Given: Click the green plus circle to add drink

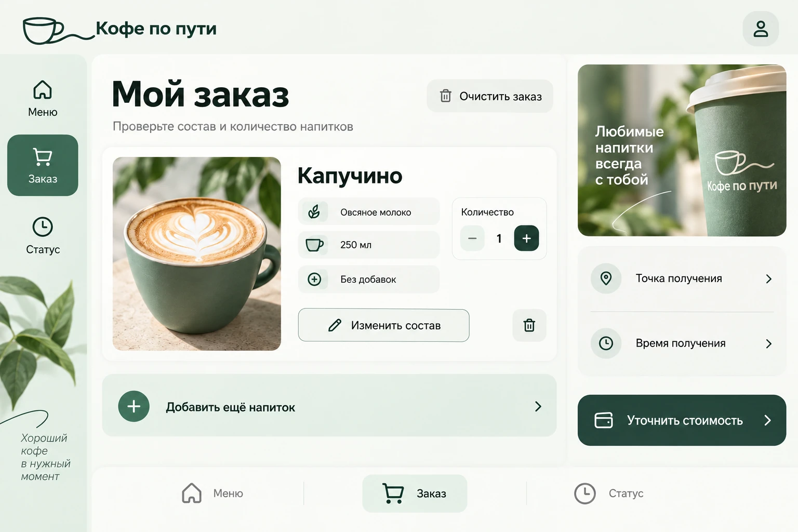Looking at the screenshot, I should tap(134, 406).
